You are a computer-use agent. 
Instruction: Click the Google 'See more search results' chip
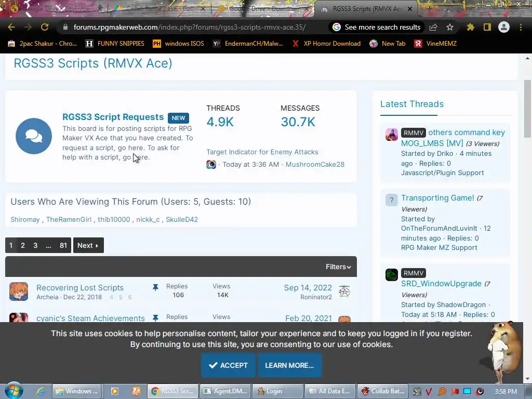click(377, 27)
